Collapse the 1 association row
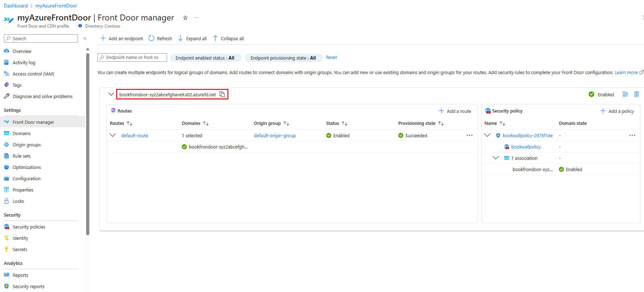The height and width of the screenshot is (292, 644). 496,158
